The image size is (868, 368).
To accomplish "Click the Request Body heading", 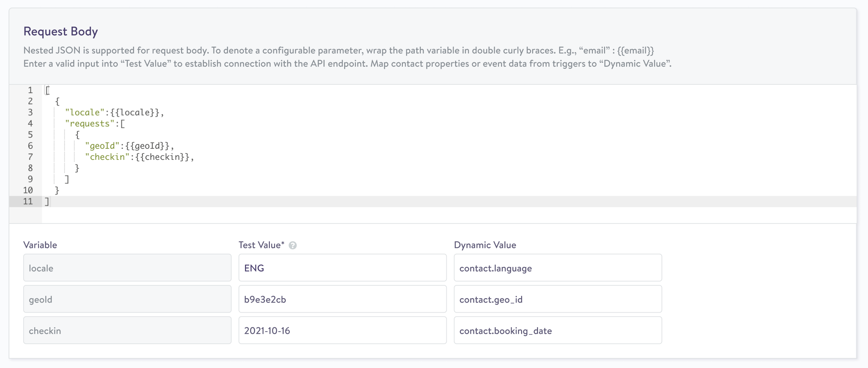I will [x=61, y=31].
